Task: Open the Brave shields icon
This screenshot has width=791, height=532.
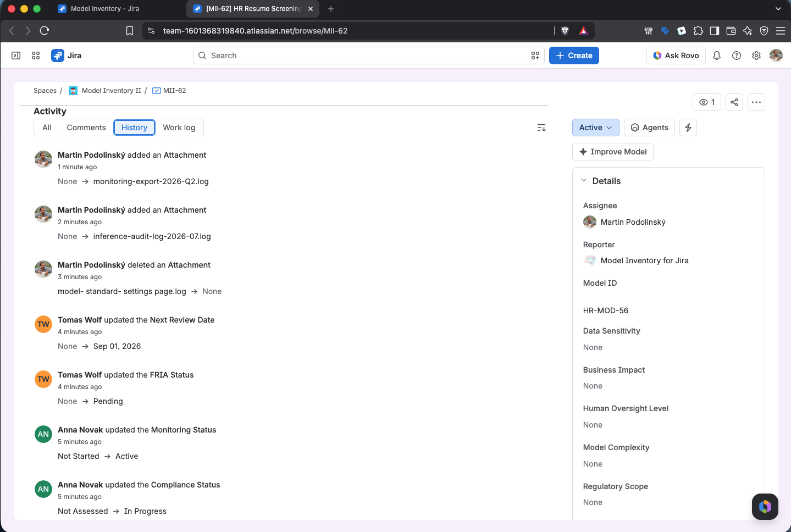Action: click(x=565, y=31)
